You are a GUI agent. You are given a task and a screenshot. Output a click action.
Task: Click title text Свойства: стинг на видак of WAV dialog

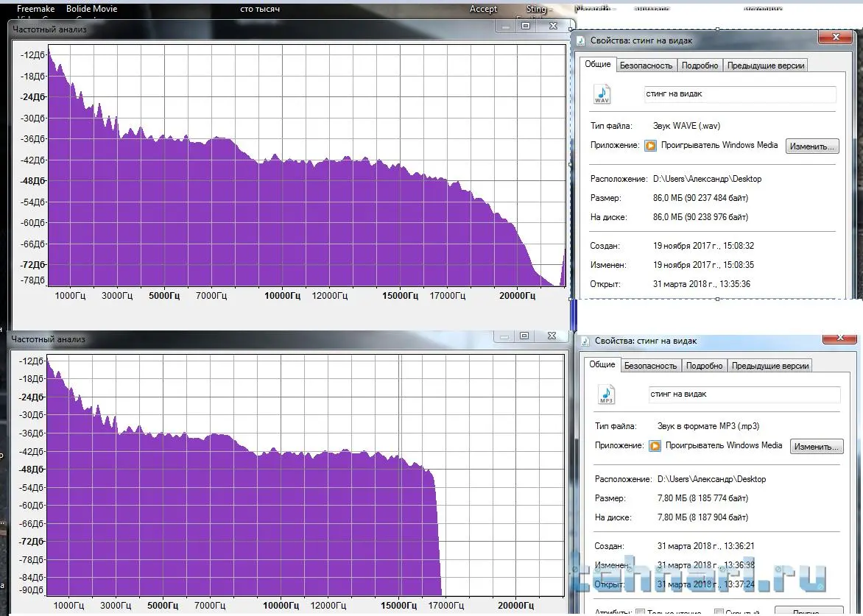[641, 40]
